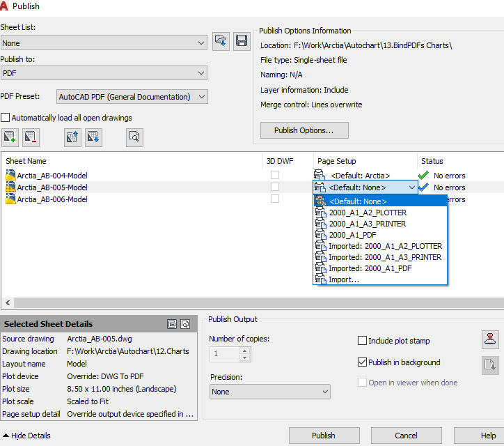This screenshot has width=504, height=446.
Task: Click the horizontal scrollbar track of sheet list
Action: pos(259,302)
